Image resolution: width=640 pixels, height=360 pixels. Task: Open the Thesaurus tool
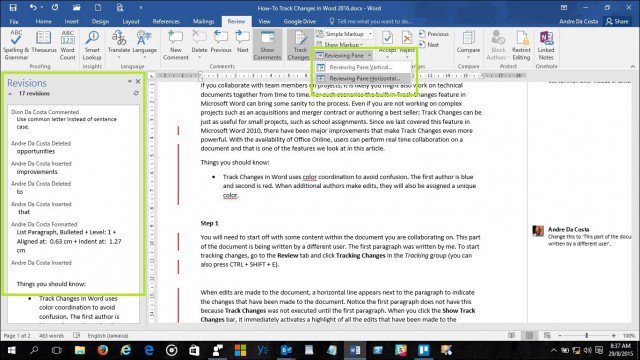click(x=44, y=42)
